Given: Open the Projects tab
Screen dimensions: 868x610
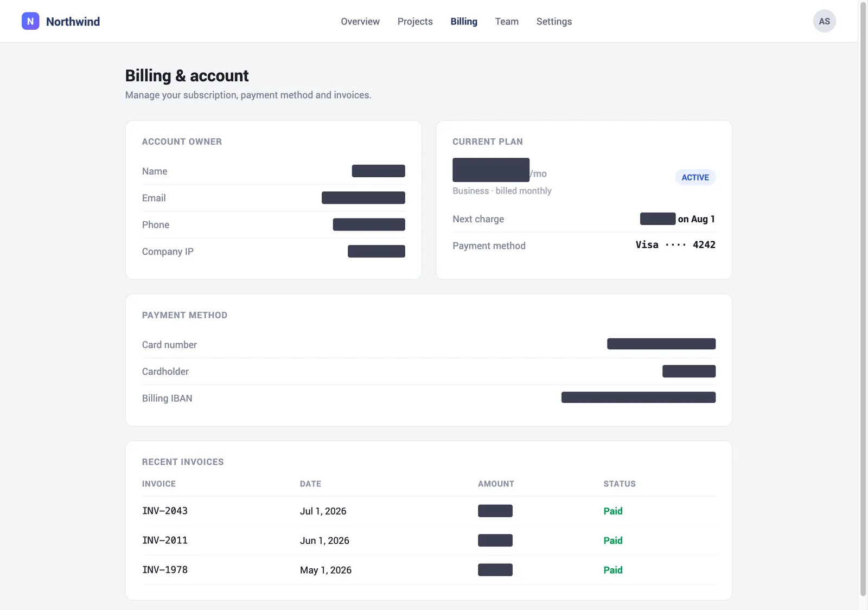Looking at the screenshot, I should (x=415, y=22).
